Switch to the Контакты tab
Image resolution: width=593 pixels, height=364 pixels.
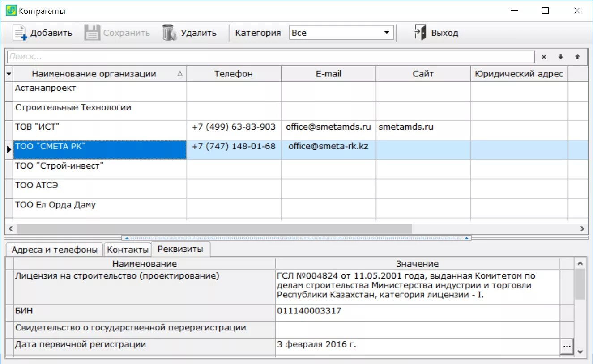click(x=128, y=250)
